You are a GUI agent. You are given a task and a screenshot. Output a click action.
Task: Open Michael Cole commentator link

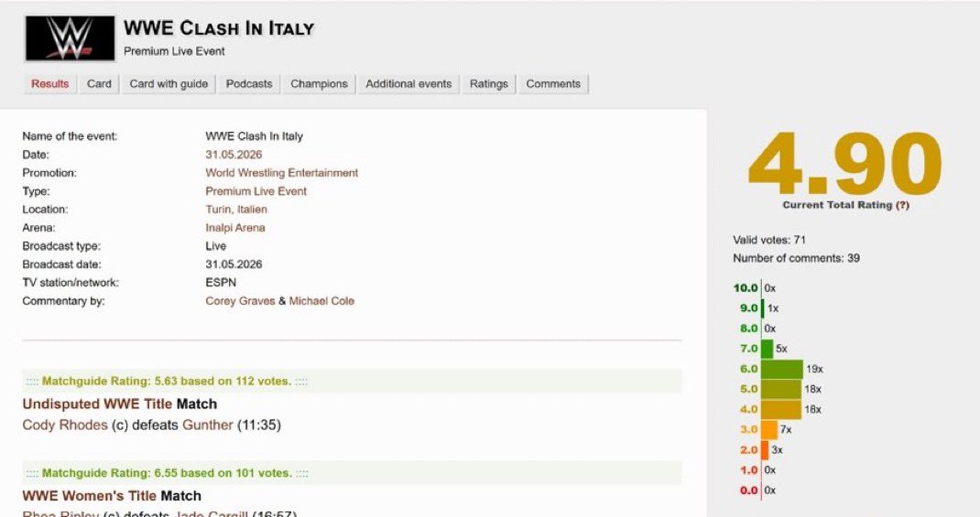click(x=321, y=300)
